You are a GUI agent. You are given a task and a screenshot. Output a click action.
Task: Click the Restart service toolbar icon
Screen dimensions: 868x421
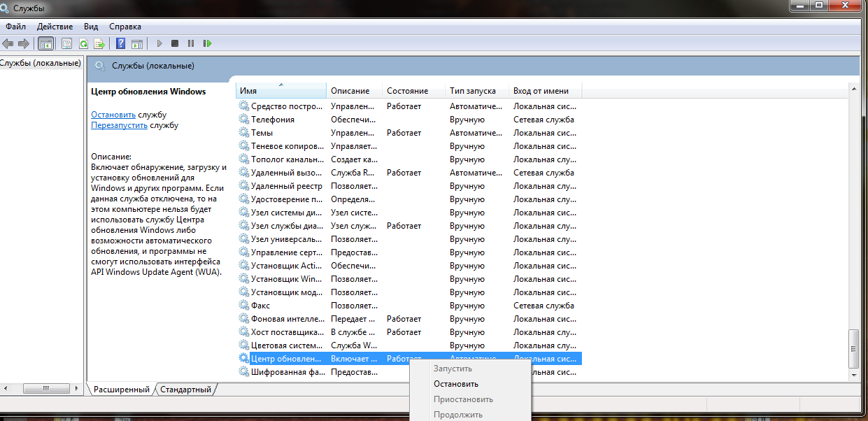coord(207,43)
